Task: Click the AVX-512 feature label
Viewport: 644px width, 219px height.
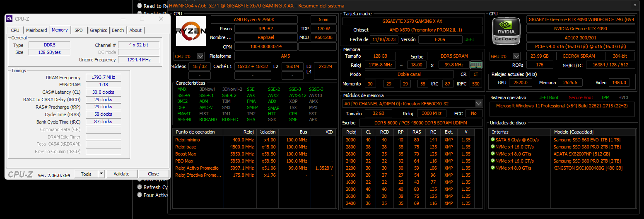Action: pos(298,95)
